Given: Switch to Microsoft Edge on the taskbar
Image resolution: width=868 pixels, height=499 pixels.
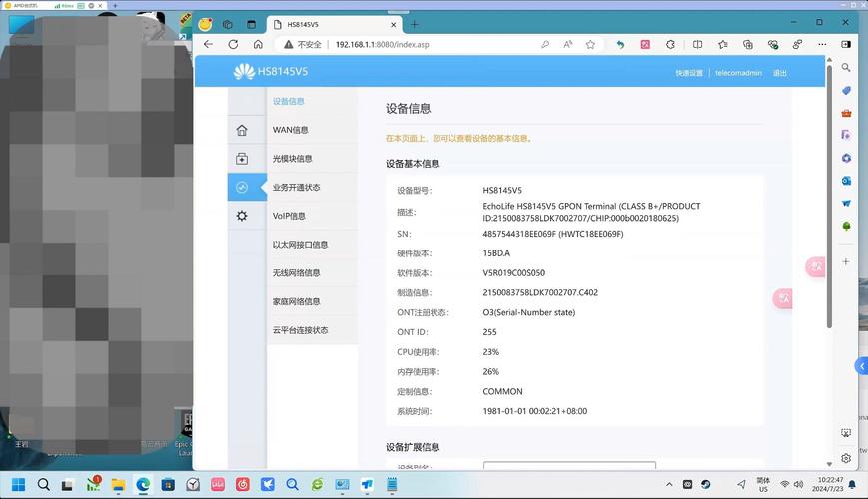Looking at the screenshot, I should click(x=143, y=485).
